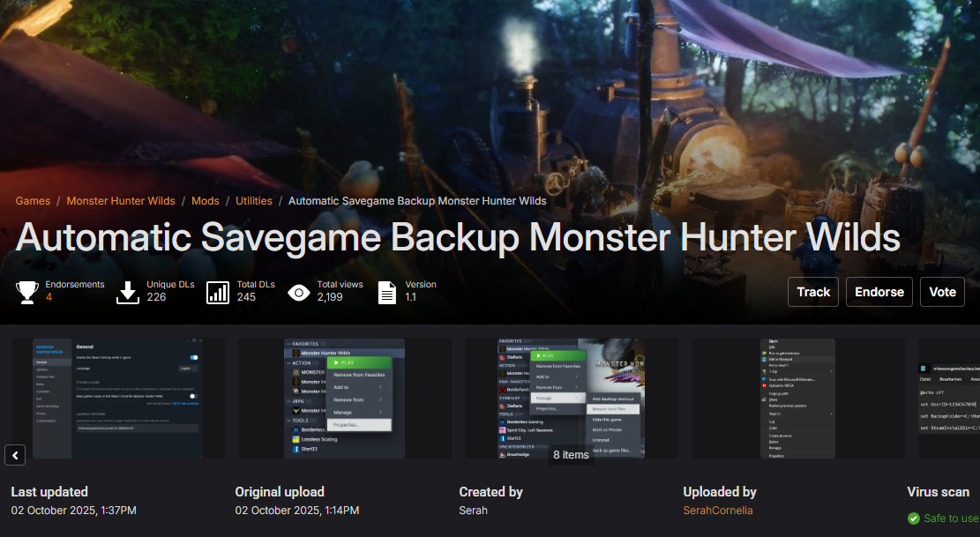Open SerahCornelia uploader profile link
980x537 pixels.
pyautogui.click(x=717, y=511)
